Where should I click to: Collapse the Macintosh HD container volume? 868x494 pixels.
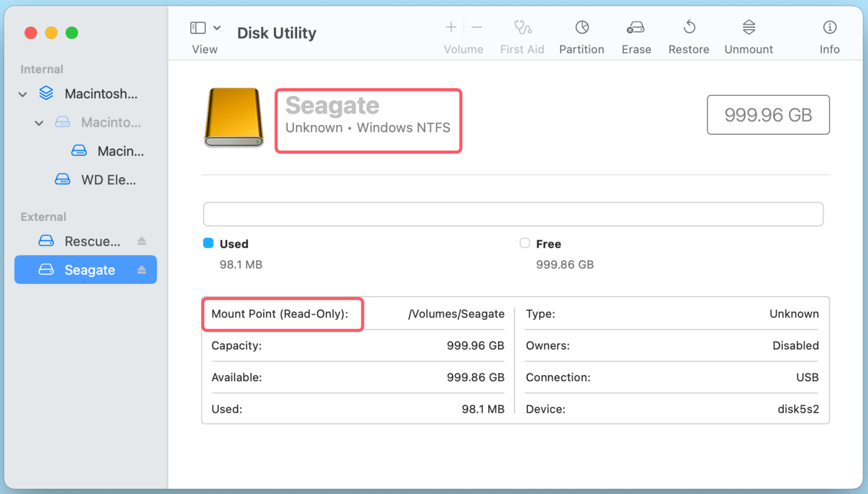(39, 123)
